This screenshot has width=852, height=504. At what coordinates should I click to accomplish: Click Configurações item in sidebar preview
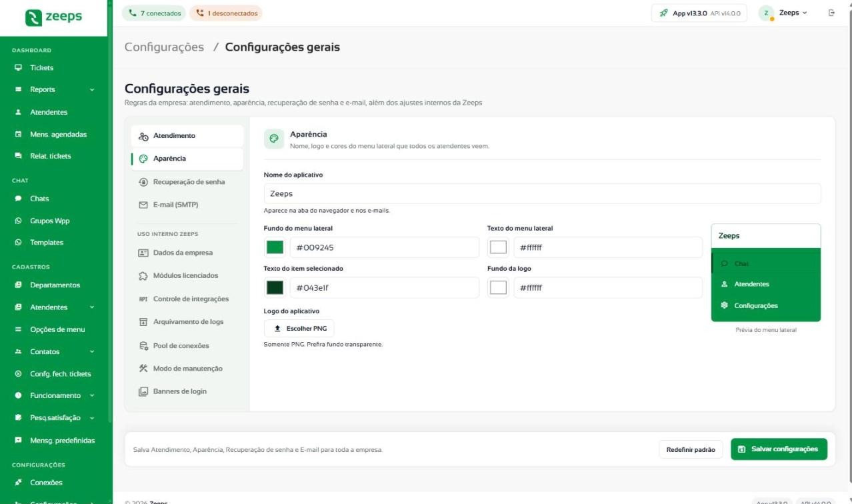[x=766, y=306]
